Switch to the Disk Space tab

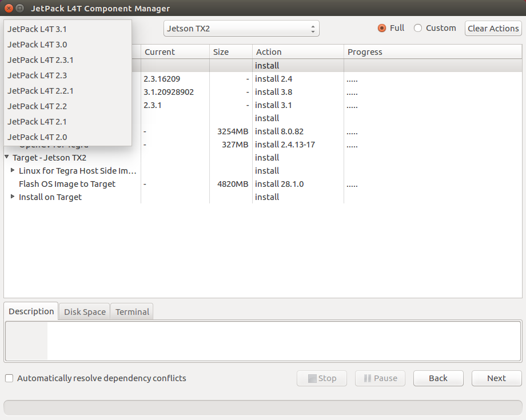pyautogui.click(x=84, y=311)
